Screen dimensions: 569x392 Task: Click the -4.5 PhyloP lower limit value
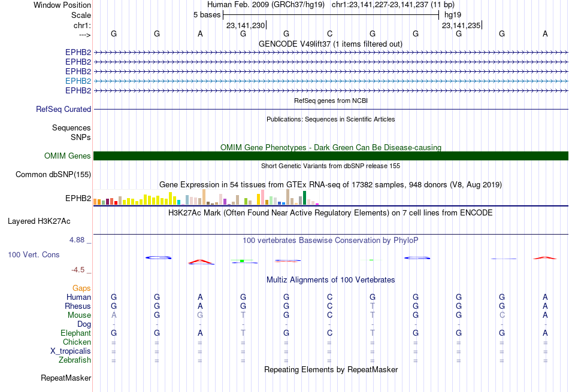click(x=78, y=270)
